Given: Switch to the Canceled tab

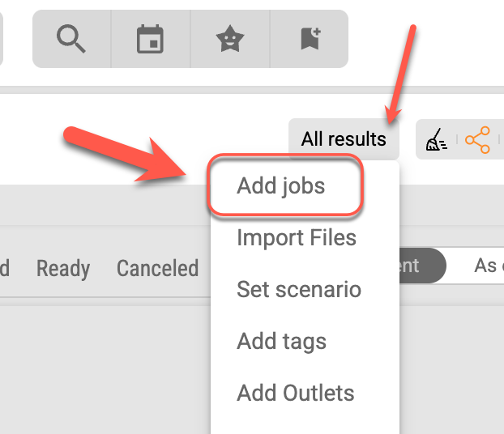Looking at the screenshot, I should click(x=157, y=268).
